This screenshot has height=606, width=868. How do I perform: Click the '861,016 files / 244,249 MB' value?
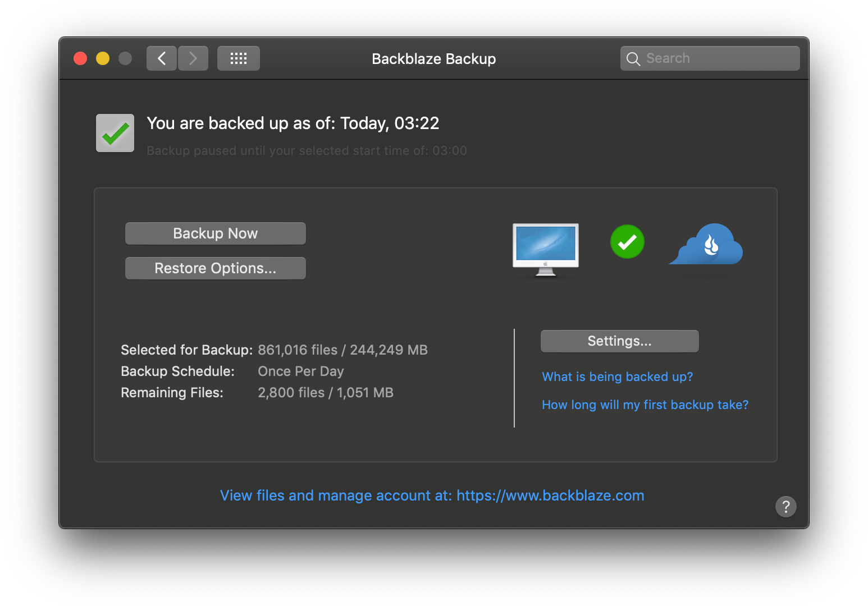click(x=343, y=350)
